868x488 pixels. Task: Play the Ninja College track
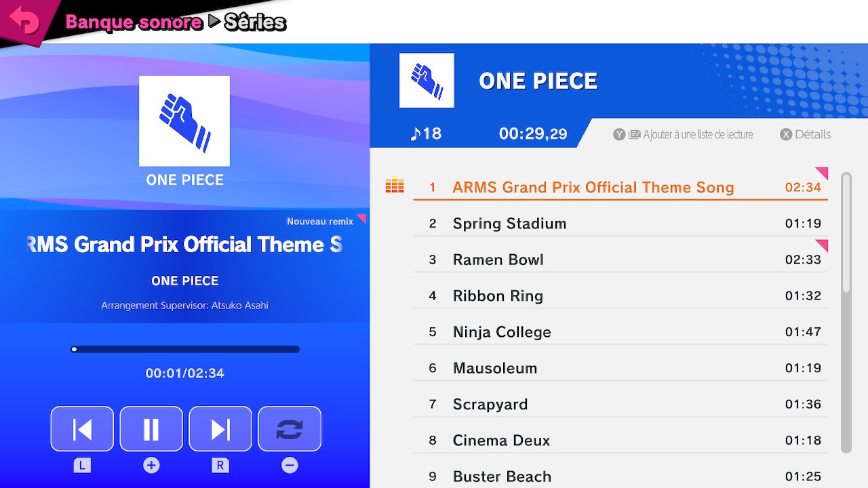coord(502,332)
